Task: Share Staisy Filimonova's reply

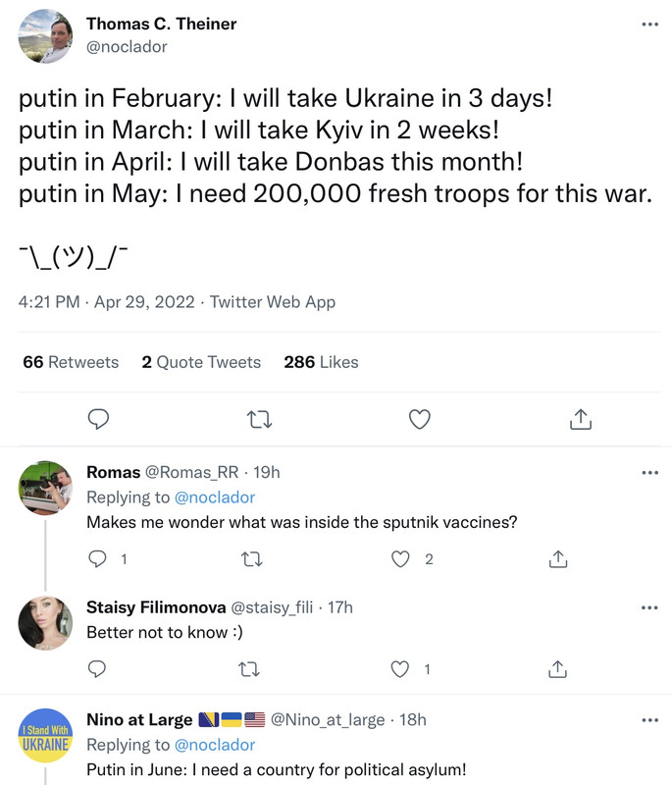Action: (x=557, y=669)
